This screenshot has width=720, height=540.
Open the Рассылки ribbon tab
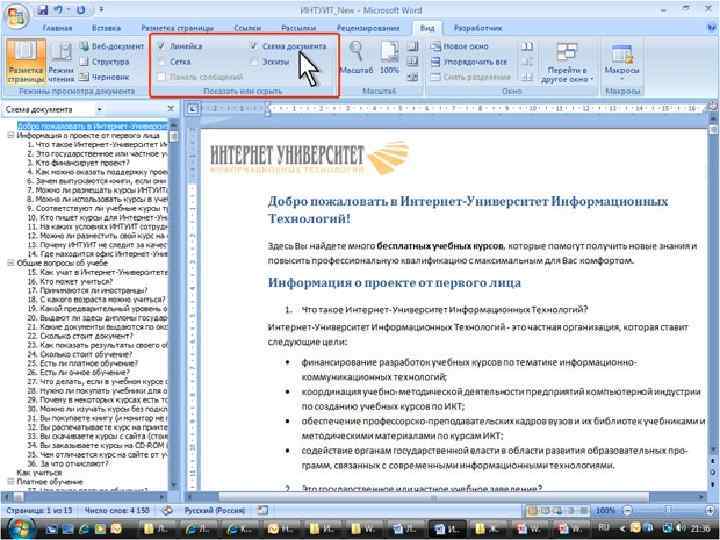pyautogui.click(x=298, y=28)
